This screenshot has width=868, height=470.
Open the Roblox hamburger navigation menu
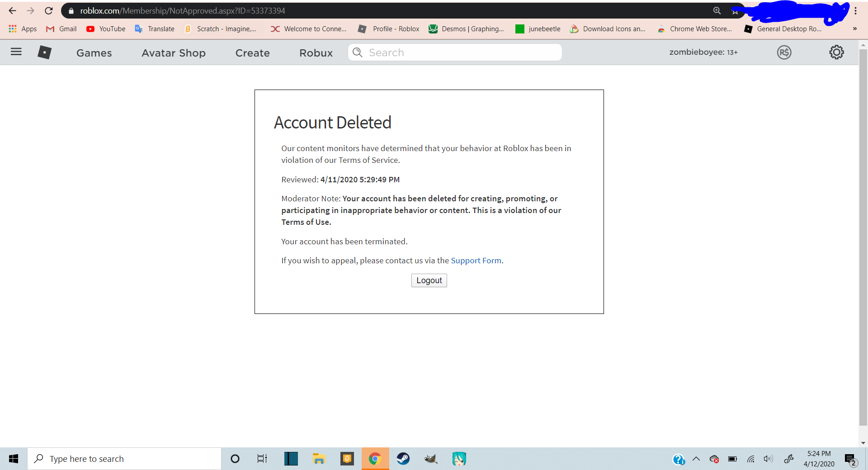click(16, 52)
